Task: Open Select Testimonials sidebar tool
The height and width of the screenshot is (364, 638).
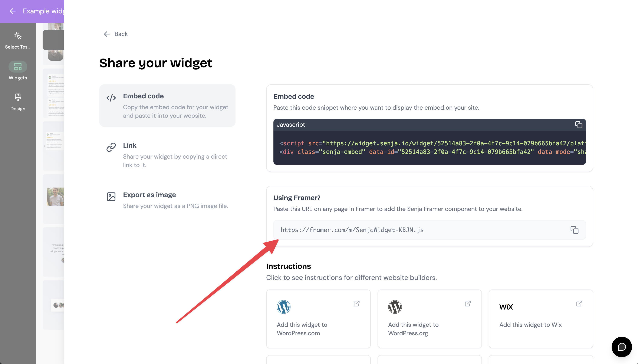Action: (18, 40)
